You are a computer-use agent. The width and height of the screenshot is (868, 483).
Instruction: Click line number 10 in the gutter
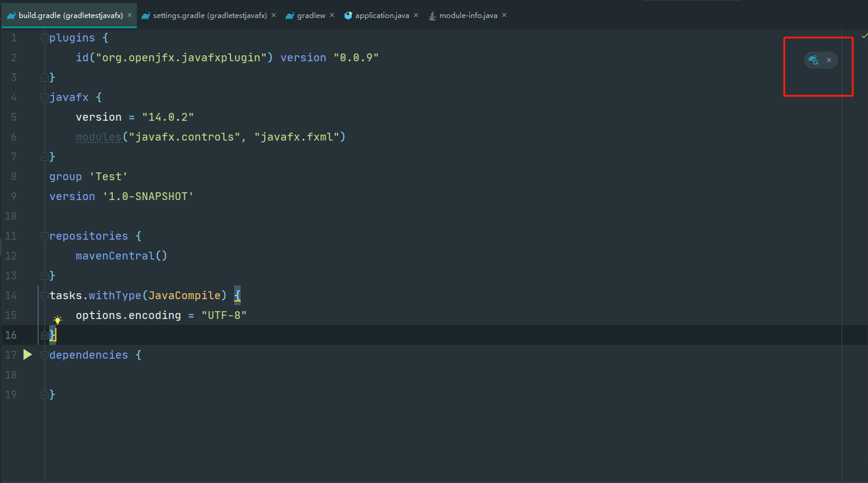pyautogui.click(x=10, y=216)
